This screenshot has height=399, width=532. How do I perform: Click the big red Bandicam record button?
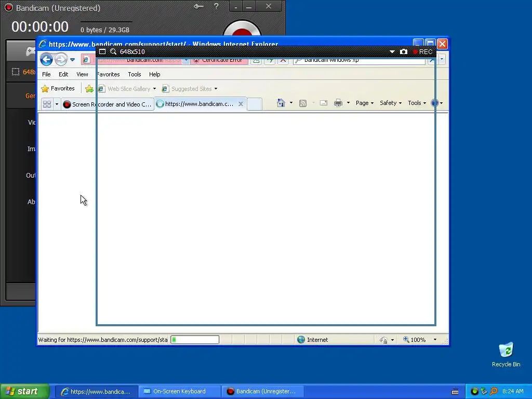click(242, 29)
